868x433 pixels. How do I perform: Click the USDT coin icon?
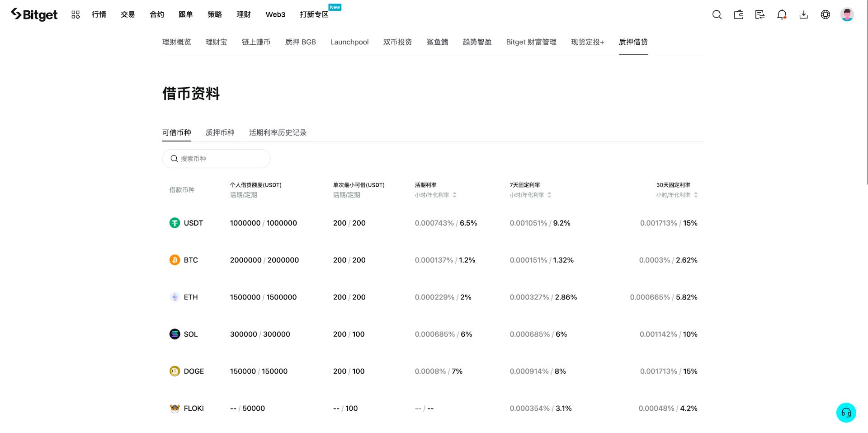tap(175, 223)
